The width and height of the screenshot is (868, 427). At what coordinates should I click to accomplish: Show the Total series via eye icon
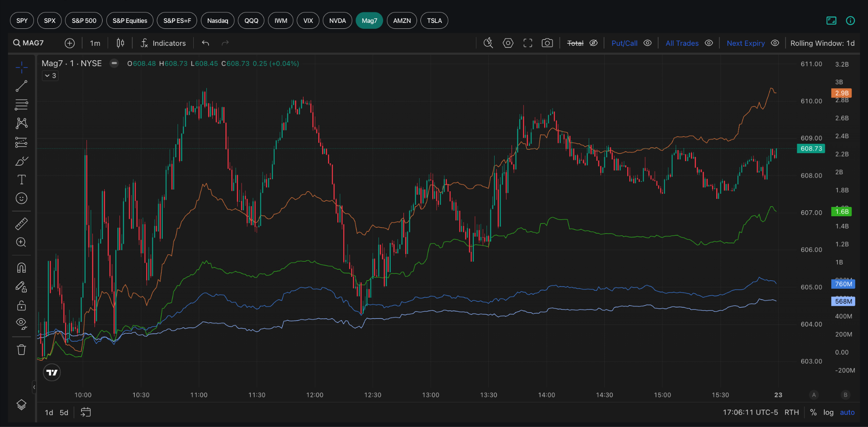(594, 43)
